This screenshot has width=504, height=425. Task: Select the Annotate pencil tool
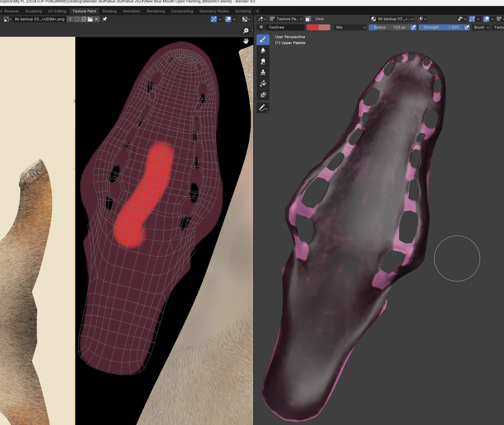click(x=263, y=108)
